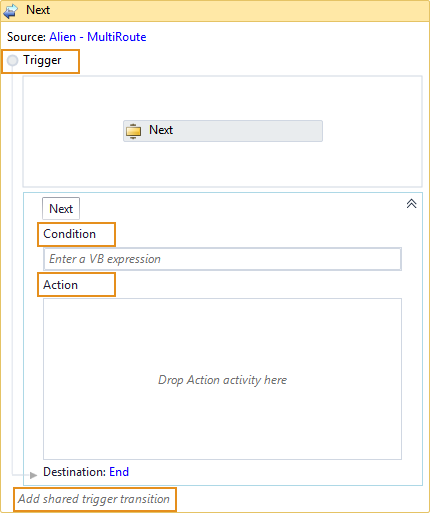Click the Destination label text
431x513 pixels.
(75, 472)
